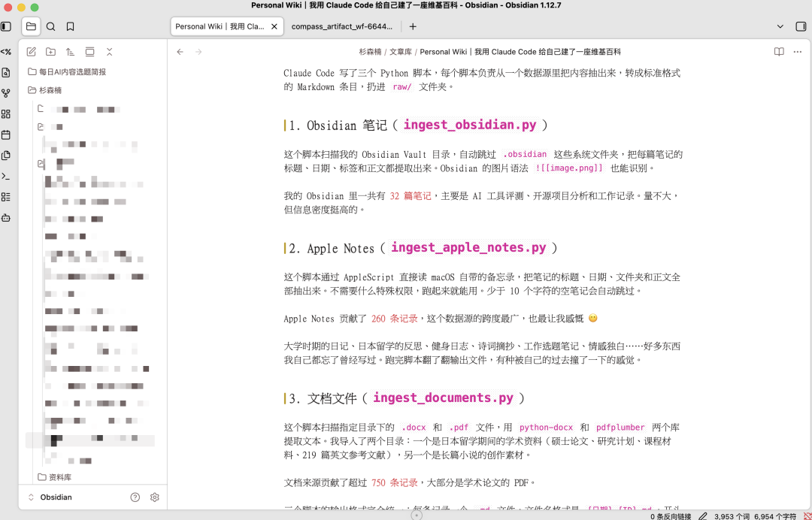Toggle the left sidebar open or closed
The width and height of the screenshot is (812, 520).
click(6, 26)
